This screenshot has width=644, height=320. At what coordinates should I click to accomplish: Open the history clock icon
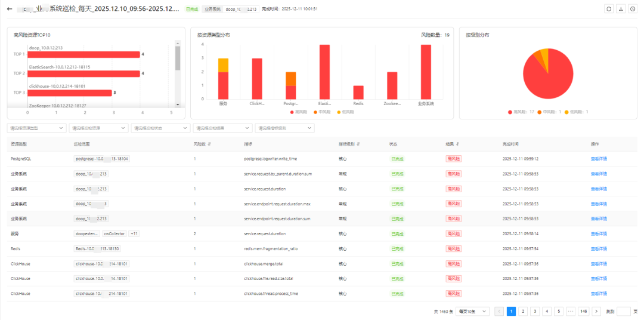tap(633, 8)
